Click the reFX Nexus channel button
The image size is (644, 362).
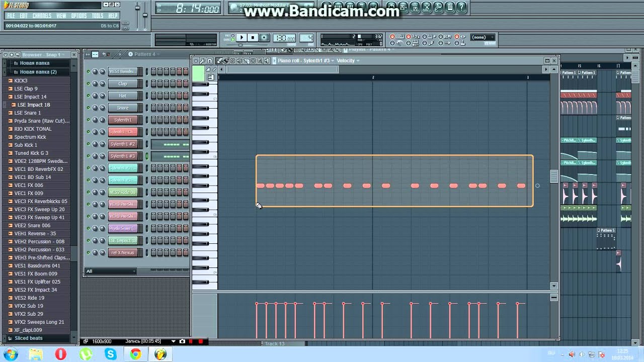click(123, 253)
